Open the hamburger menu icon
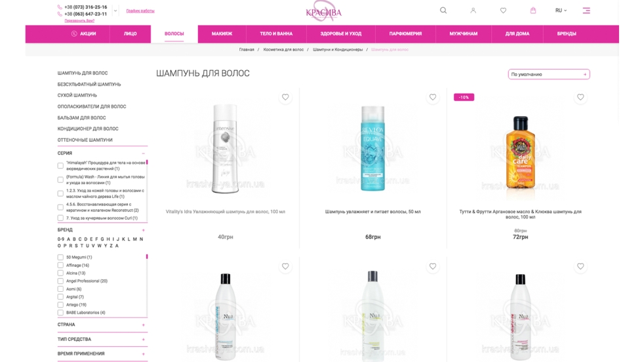 point(586,10)
